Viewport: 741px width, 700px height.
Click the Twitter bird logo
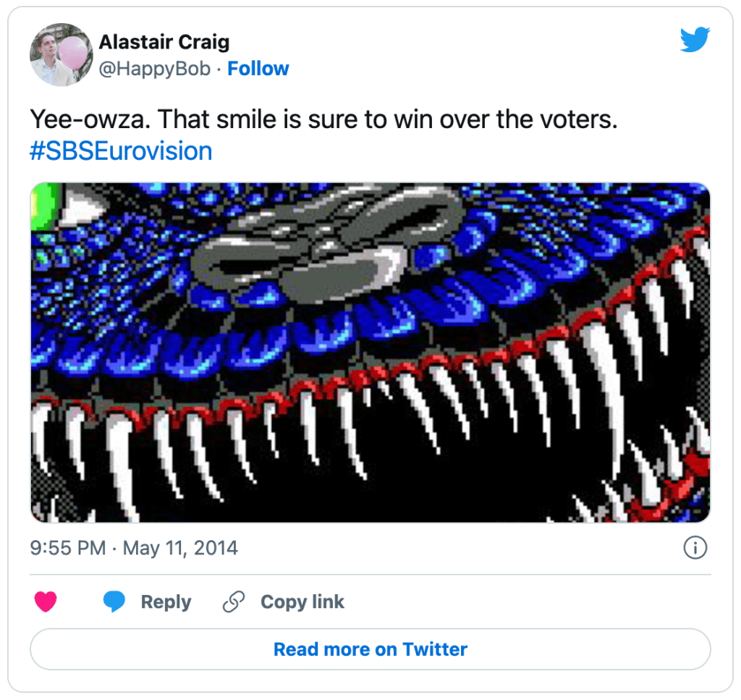[x=695, y=40]
